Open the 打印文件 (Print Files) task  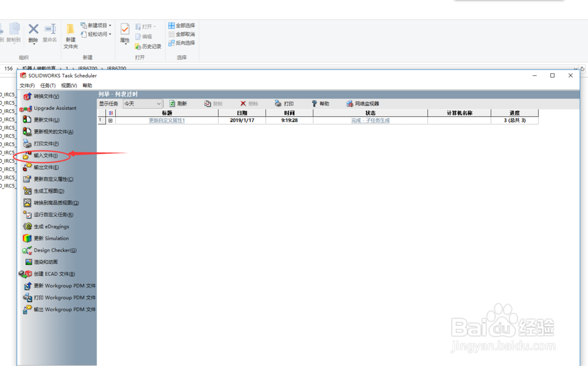(x=41, y=144)
